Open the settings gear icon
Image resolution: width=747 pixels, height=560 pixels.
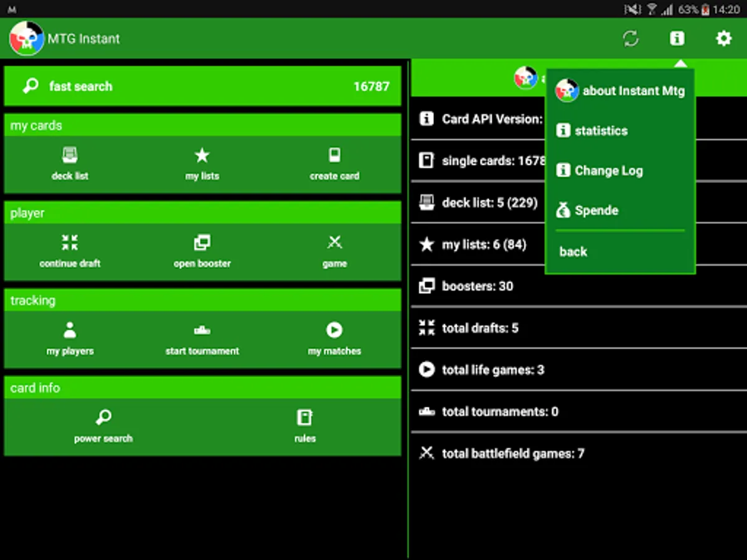[723, 39]
